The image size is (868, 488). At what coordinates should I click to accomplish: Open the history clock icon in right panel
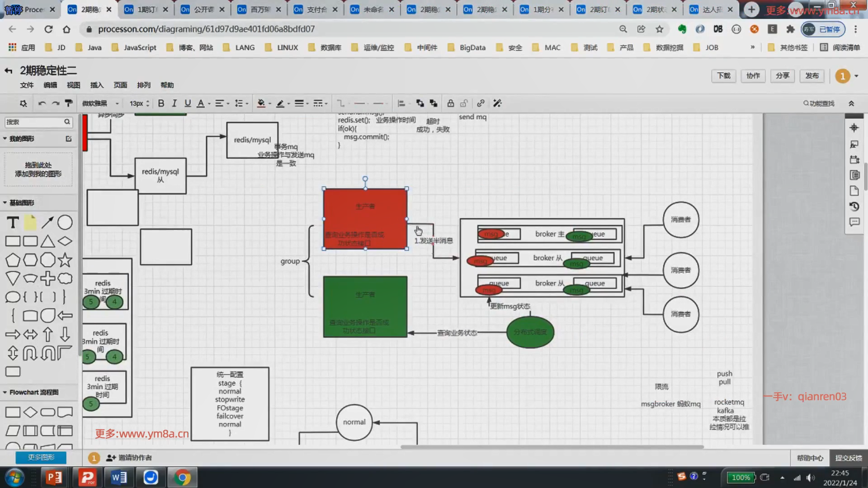[854, 206]
